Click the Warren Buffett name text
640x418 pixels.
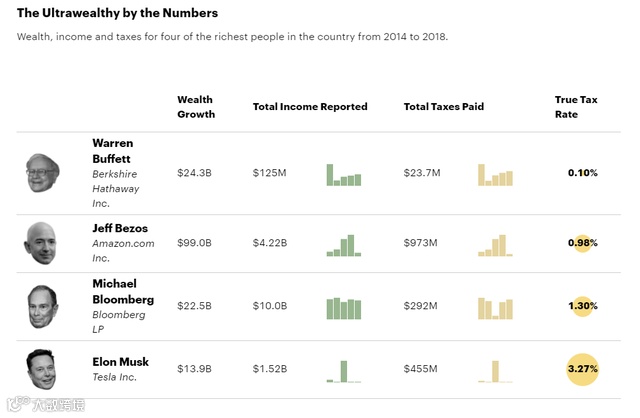click(x=112, y=150)
